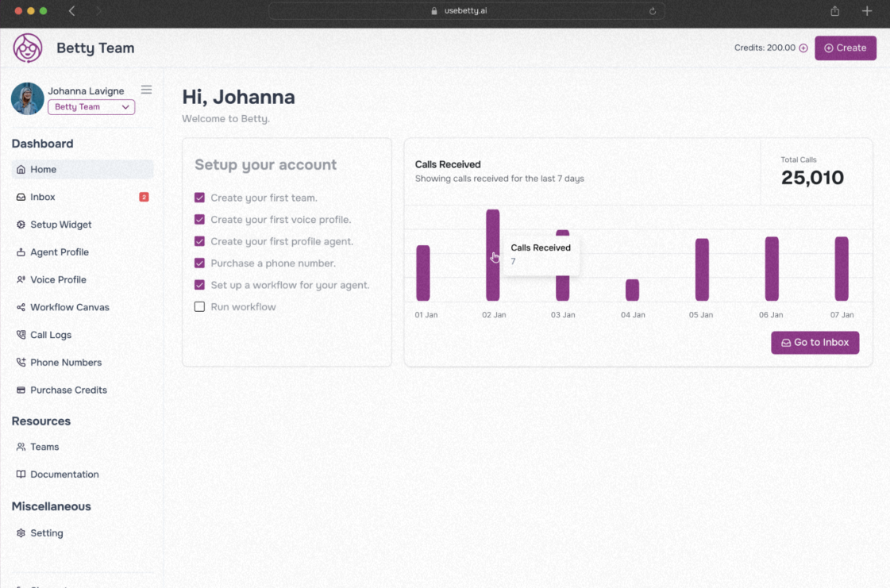890x588 pixels.
Task: Click the Inbox tray icon
Action: pos(21,197)
